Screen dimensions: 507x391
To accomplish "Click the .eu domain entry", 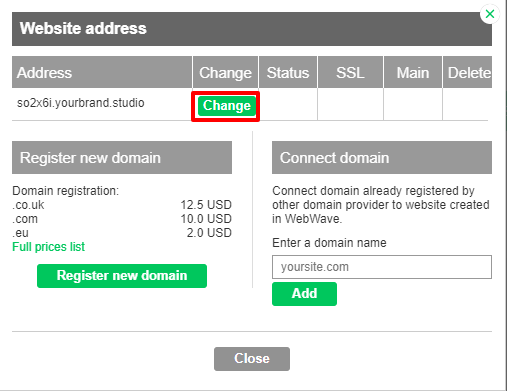I will tap(20, 233).
